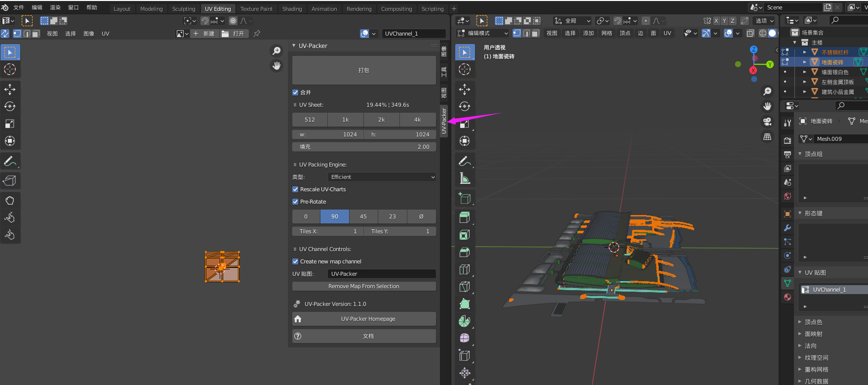Open the 编辑模式 mode dropdown
This screenshot has height=385, width=868.
482,33
